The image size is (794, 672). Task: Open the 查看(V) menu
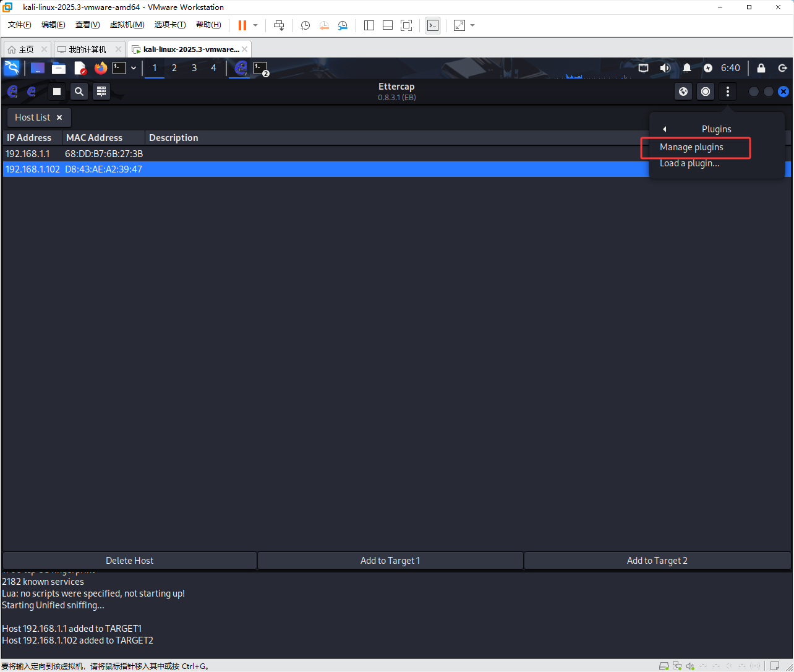(87, 25)
